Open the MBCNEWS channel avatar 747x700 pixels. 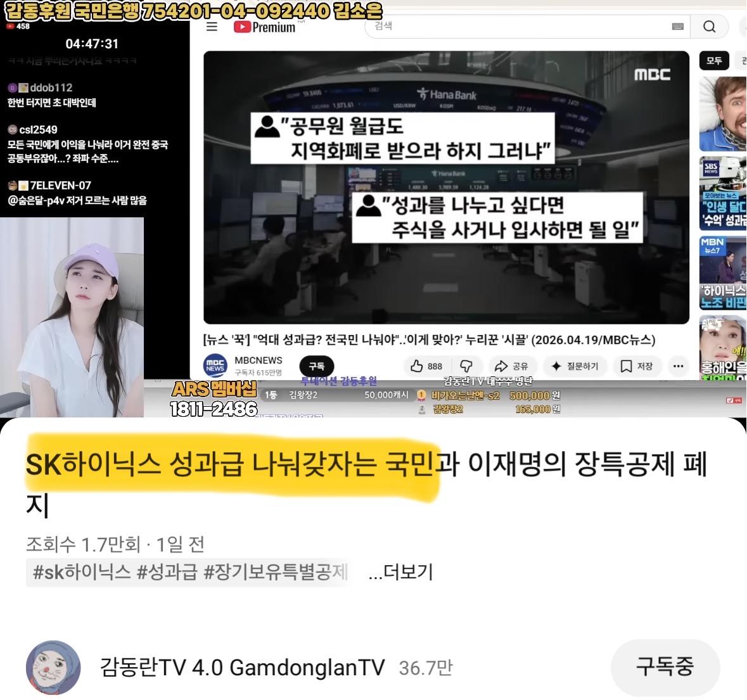click(x=215, y=366)
